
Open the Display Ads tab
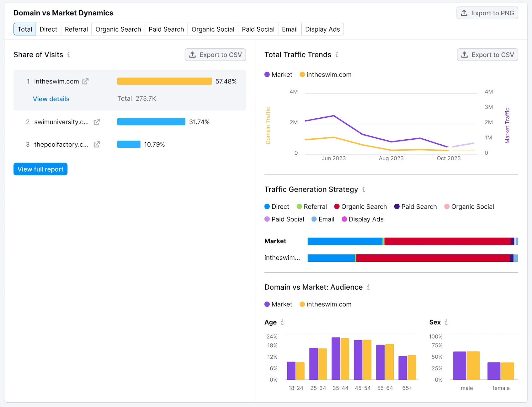point(323,29)
